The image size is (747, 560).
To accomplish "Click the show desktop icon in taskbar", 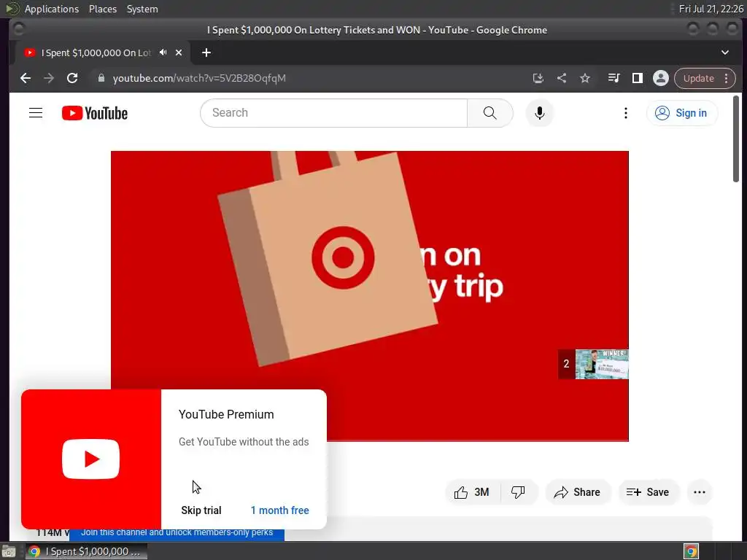I will pos(9,551).
